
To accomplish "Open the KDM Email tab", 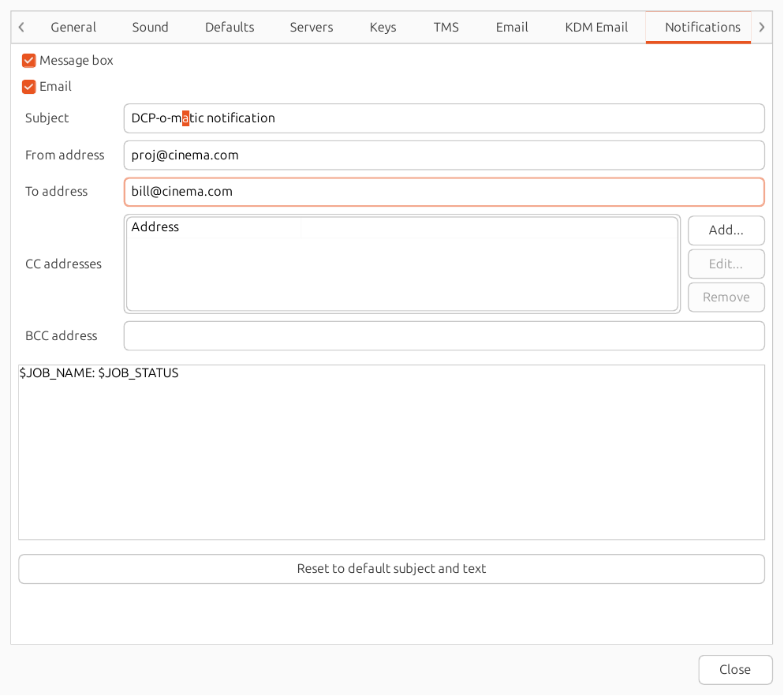I will coord(596,27).
